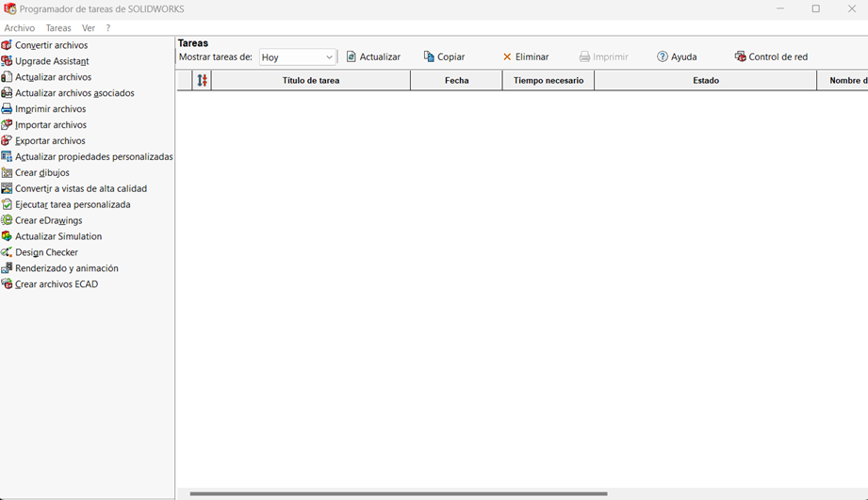
Task: Select Renderizado y animación label
Action: click(66, 268)
